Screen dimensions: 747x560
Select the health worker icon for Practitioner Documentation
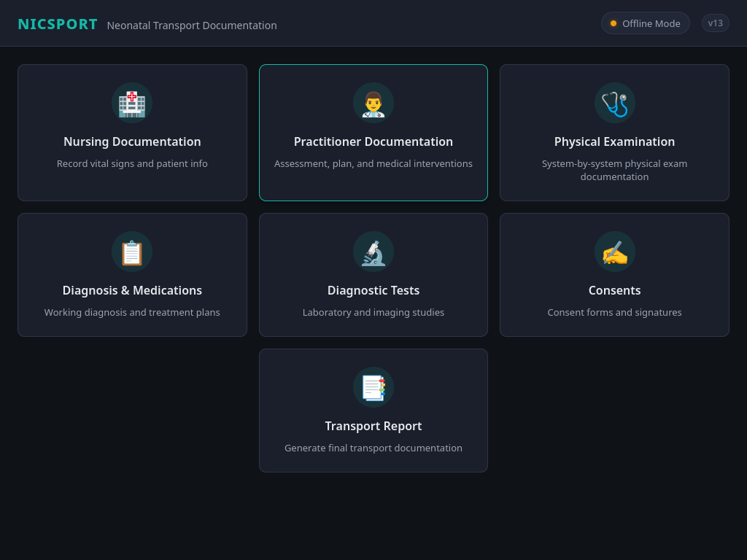coord(373,103)
